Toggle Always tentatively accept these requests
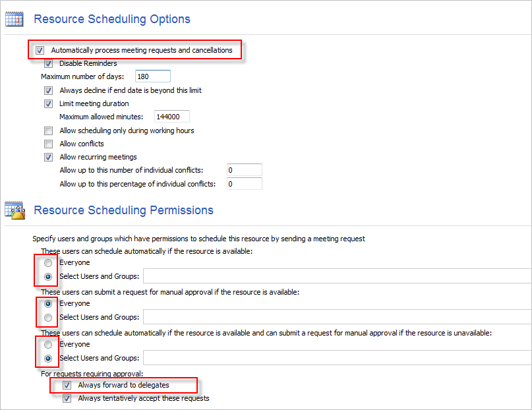This screenshot has width=532, height=410. [67, 398]
